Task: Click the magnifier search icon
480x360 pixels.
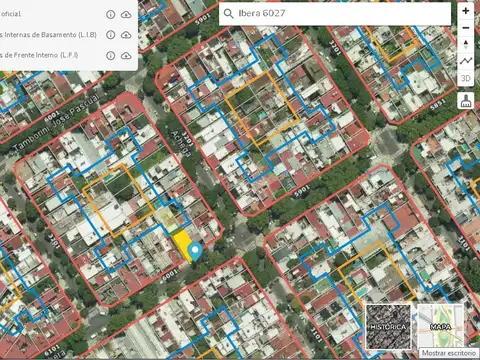Action: click(x=228, y=13)
